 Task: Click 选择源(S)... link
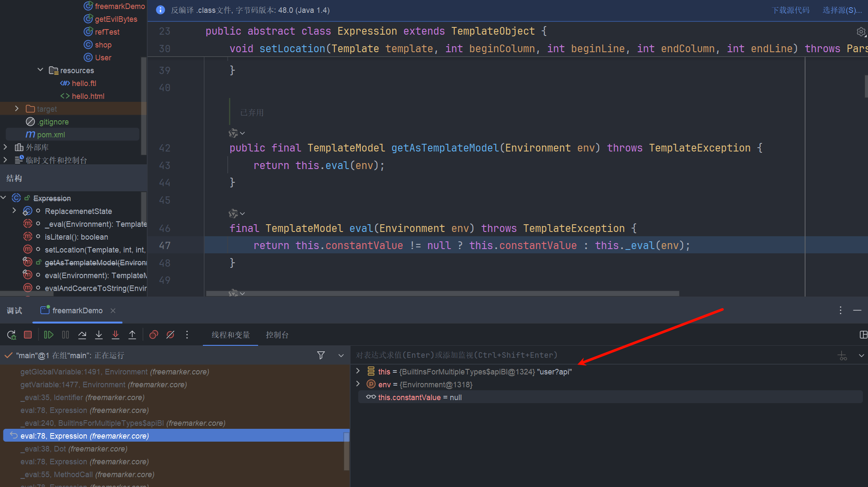click(x=842, y=10)
